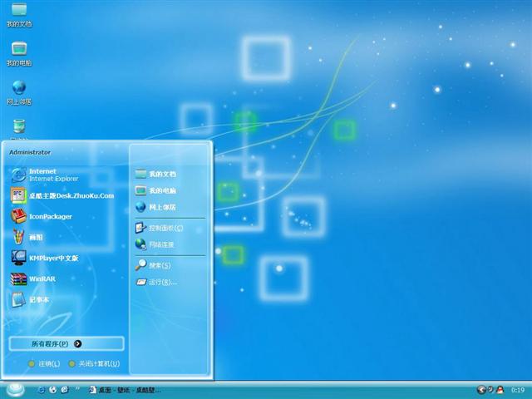Open 我的电脑 icon on the desktop
This screenshot has width=532, height=399.
pyautogui.click(x=19, y=53)
